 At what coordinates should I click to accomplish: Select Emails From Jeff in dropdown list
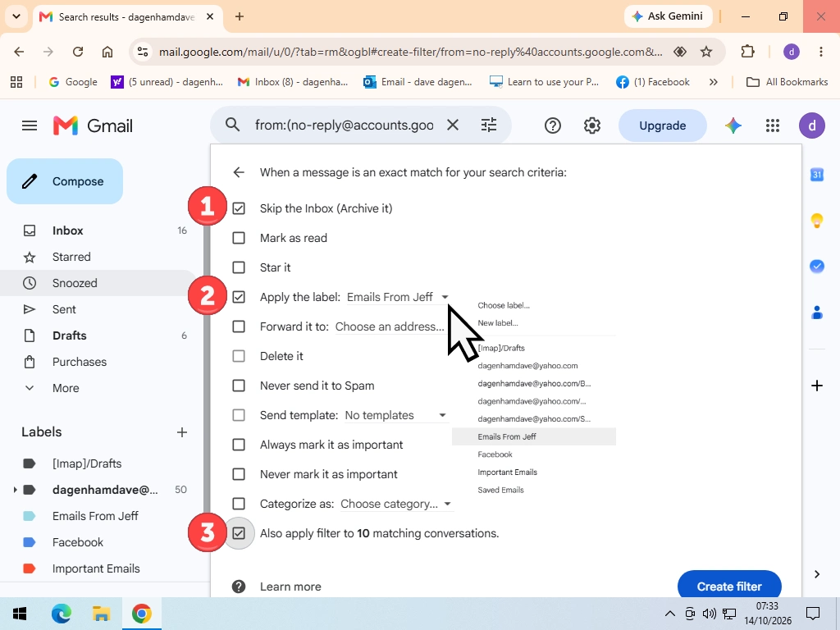point(533,436)
